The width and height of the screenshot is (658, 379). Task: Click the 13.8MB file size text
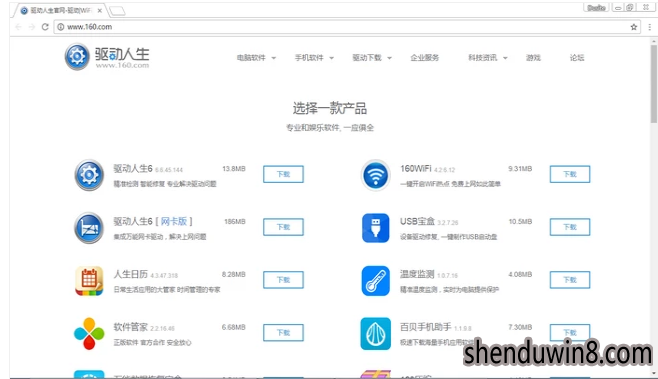234,169
